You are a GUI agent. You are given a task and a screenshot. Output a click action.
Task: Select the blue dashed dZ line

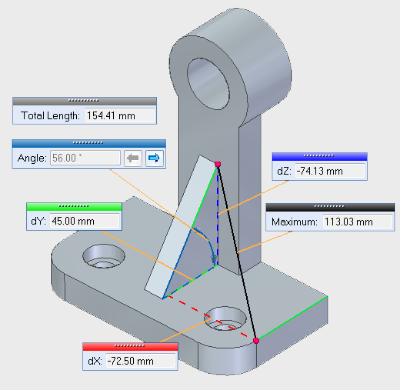pos(218,215)
